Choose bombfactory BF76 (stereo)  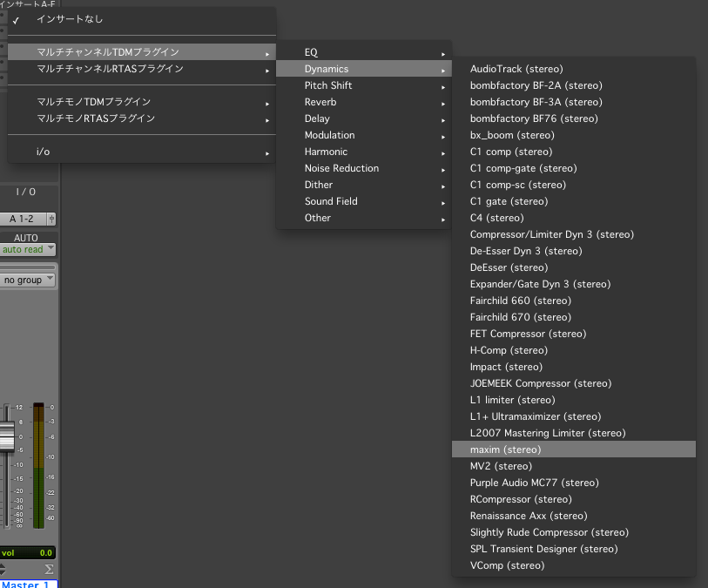coord(574,118)
